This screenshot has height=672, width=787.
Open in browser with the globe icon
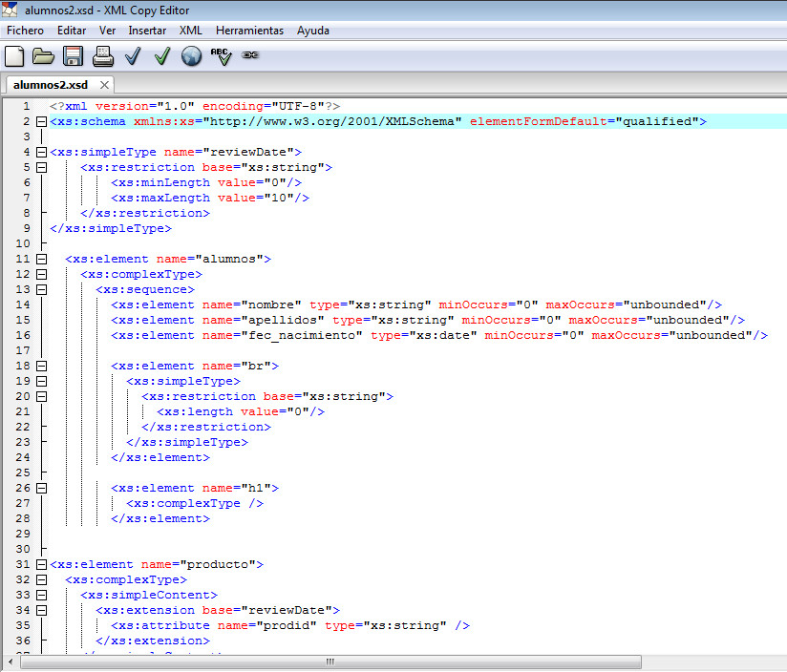point(192,56)
